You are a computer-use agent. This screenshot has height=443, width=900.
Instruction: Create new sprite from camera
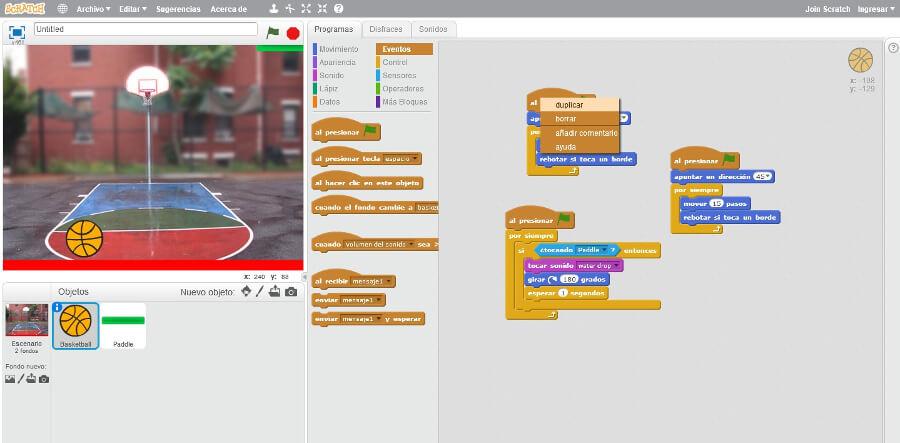pyautogui.click(x=292, y=292)
